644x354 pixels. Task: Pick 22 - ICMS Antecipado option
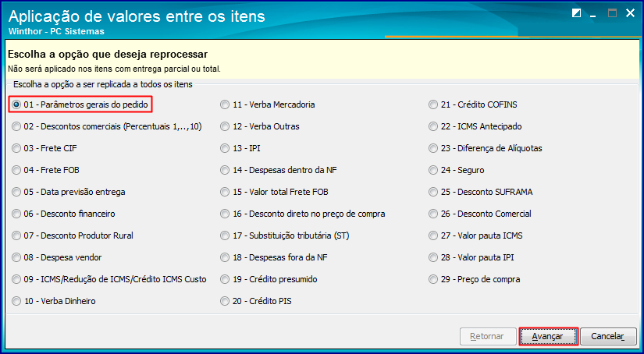click(475, 126)
